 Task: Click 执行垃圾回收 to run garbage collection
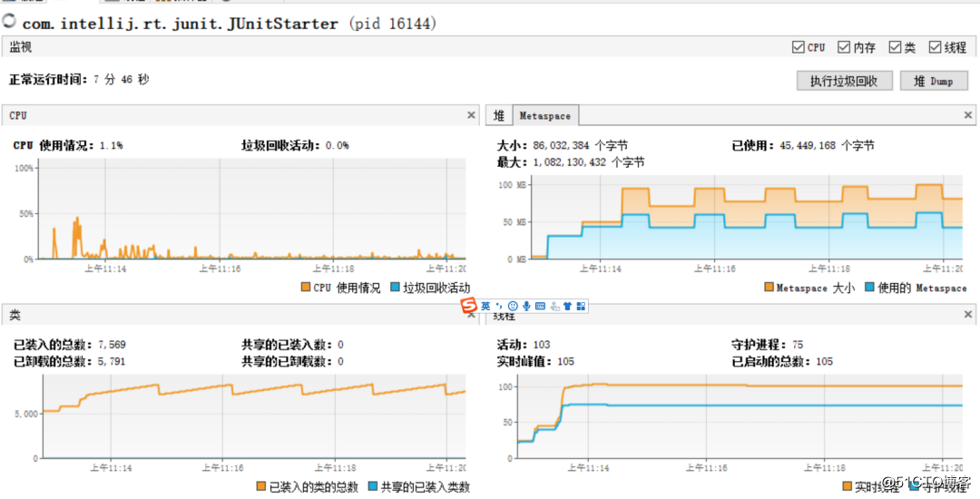tap(844, 81)
